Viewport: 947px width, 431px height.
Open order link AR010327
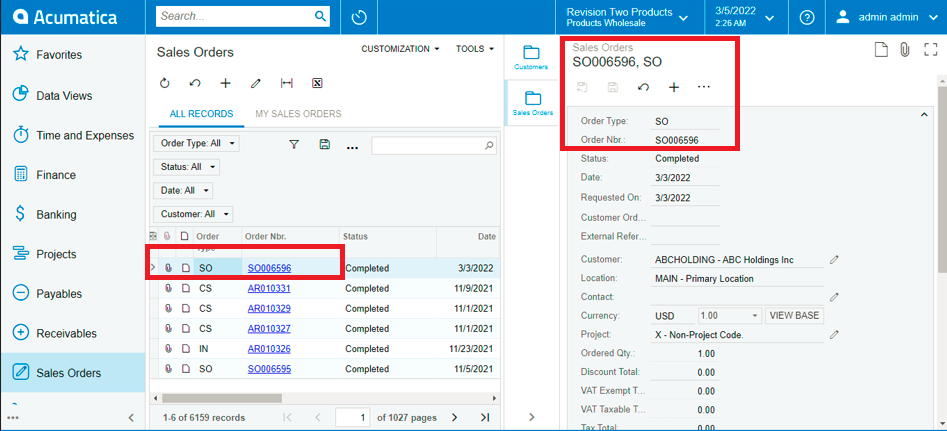(x=269, y=329)
